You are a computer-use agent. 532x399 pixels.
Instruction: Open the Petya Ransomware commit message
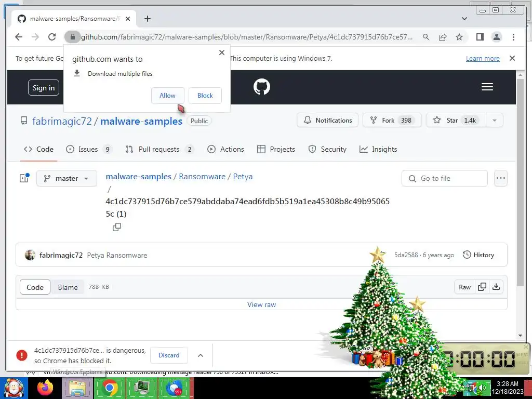click(x=117, y=255)
